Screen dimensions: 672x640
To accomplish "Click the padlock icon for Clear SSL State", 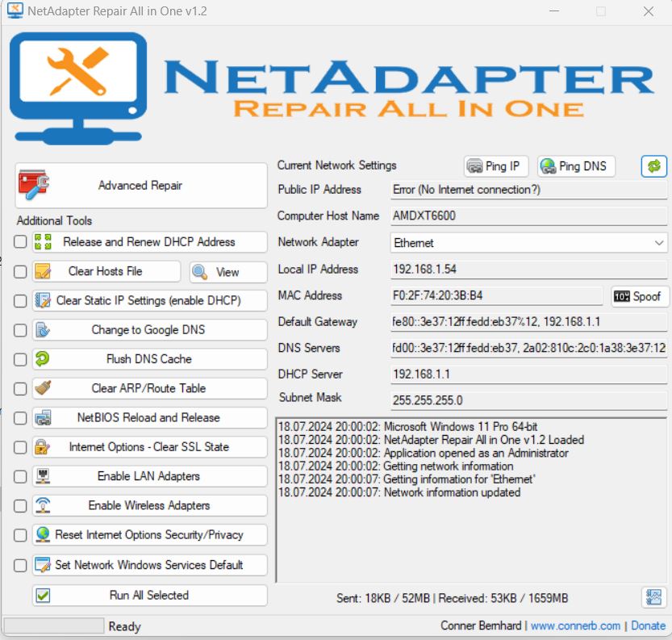I will 43,446.
